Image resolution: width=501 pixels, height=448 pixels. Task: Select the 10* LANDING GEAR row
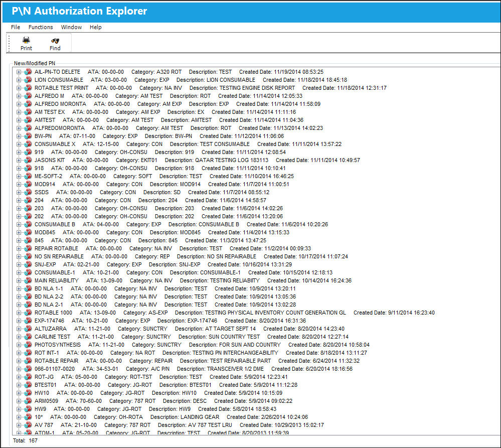point(171,417)
